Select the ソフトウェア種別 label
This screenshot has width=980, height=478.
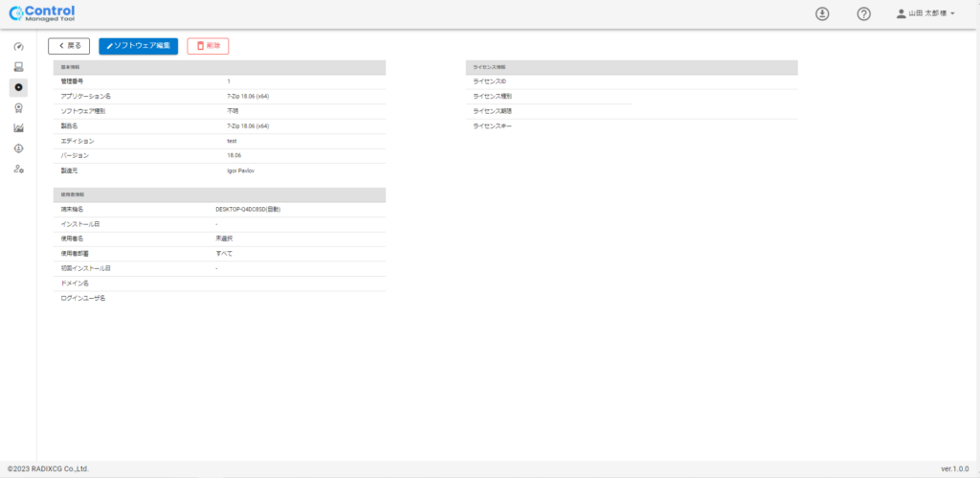click(82, 111)
